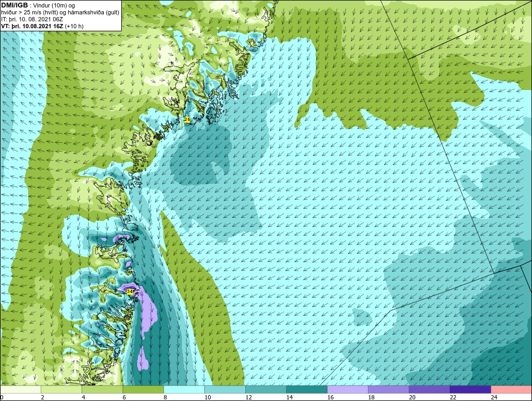The image size is (532, 401).
Task: Click the initial time line 'IT: þri. 10. 08. 2021 06Z'
Action: [32, 19]
